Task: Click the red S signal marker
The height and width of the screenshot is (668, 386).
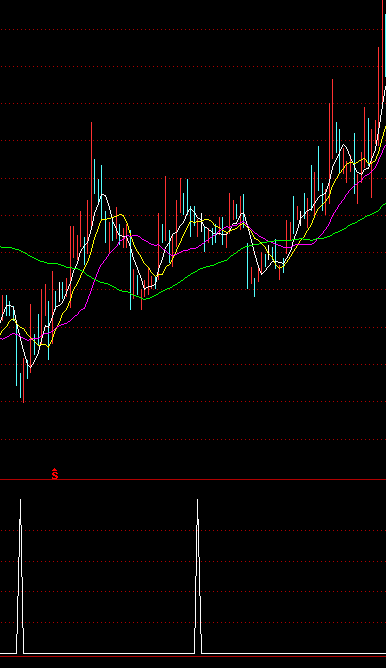Action: tap(55, 474)
